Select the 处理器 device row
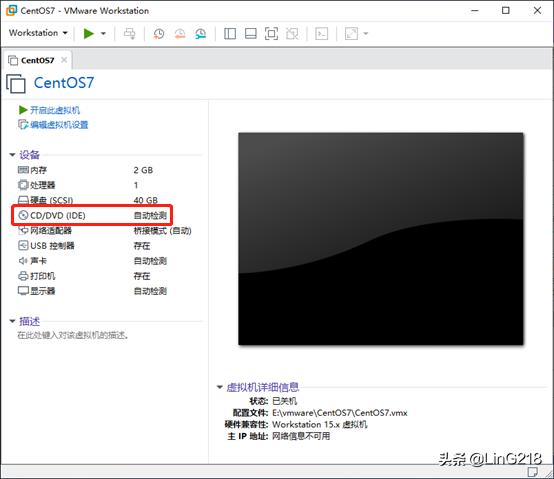 point(105,185)
